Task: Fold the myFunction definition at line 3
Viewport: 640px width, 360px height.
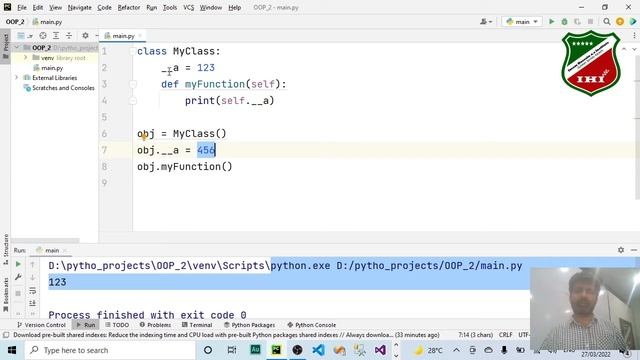Action: [133, 84]
